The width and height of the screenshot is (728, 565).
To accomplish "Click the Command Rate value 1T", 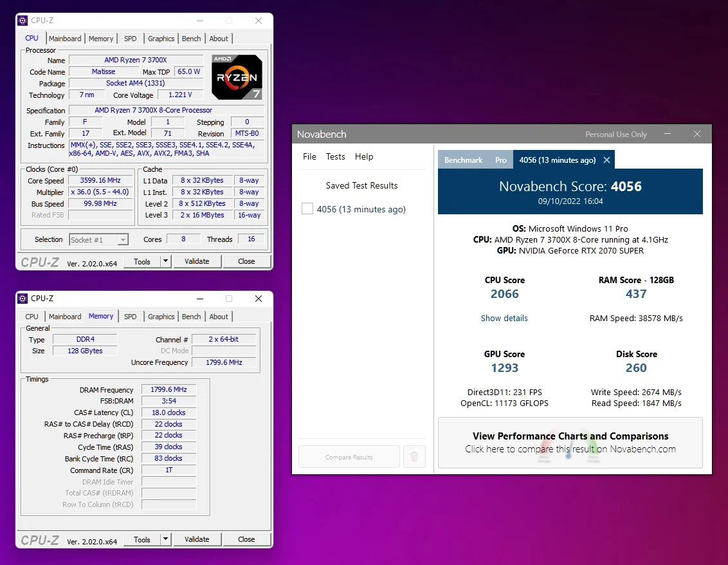I will point(168,470).
